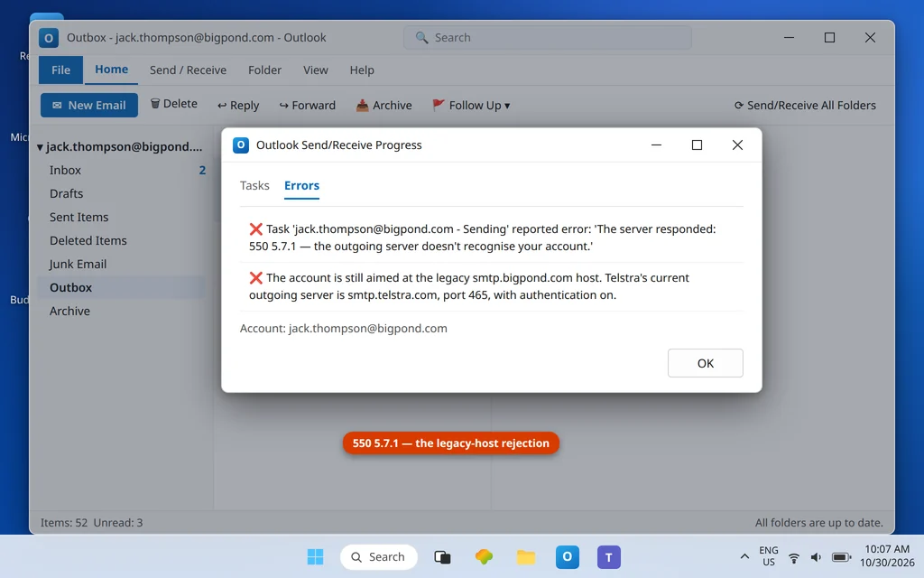
Task: Click the New Email button
Action: (89, 105)
